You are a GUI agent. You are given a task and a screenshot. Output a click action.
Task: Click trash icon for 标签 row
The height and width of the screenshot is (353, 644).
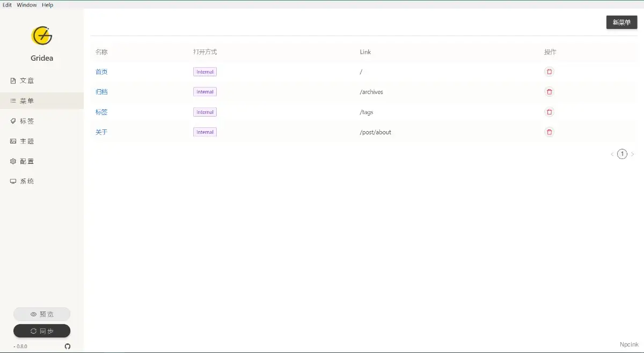549,112
